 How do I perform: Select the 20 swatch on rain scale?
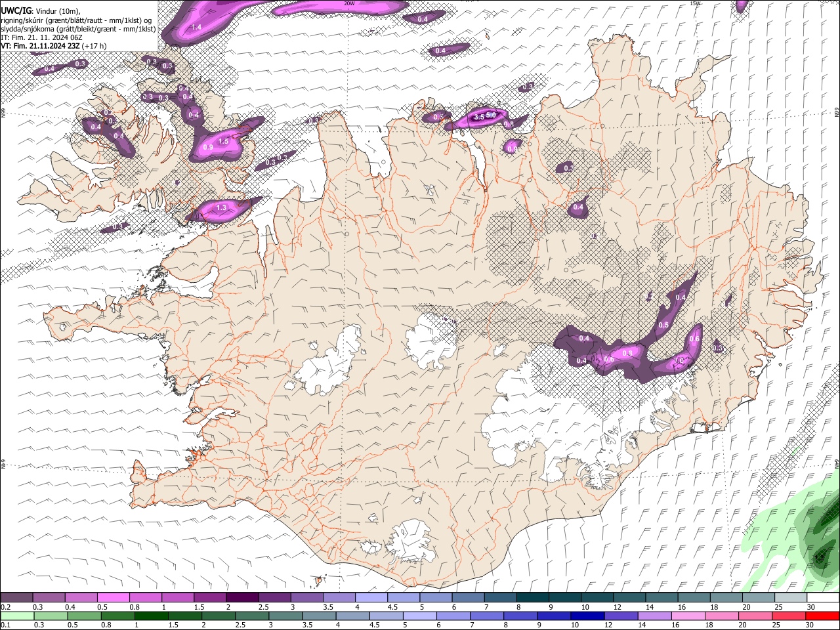point(755,616)
